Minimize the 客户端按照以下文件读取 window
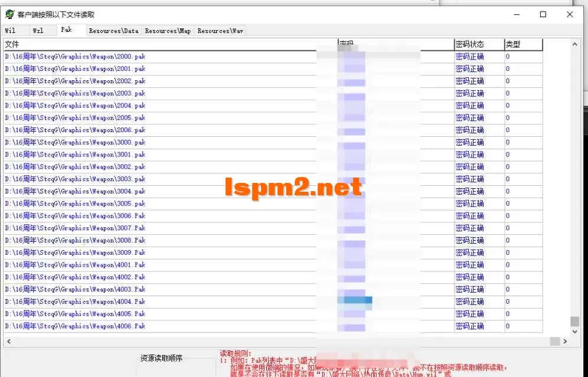This screenshot has width=588, height=377. click(517, 14)
